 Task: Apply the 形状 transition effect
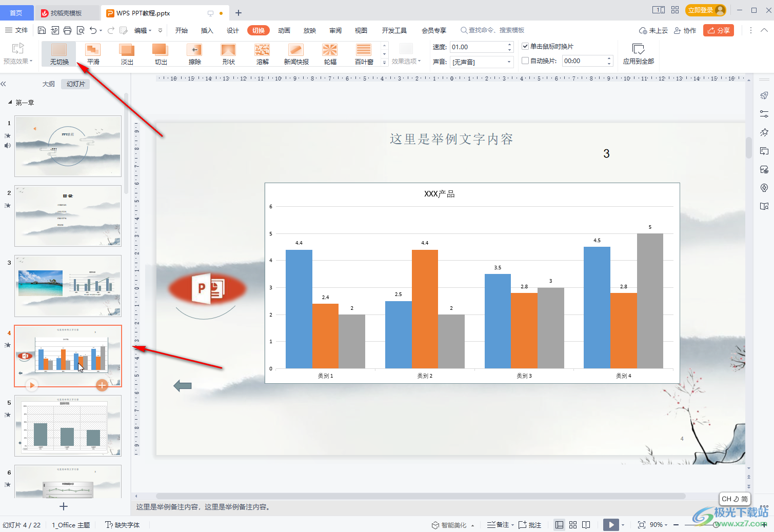click(x=228, y=54)
